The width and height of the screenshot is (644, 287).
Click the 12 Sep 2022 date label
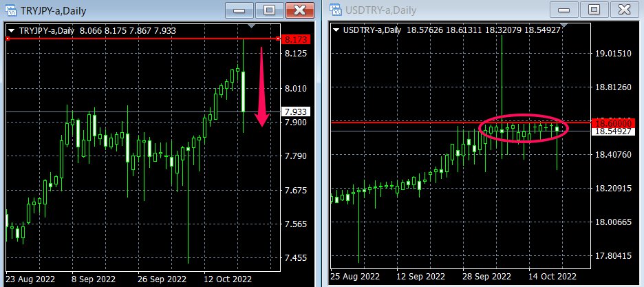420,276
